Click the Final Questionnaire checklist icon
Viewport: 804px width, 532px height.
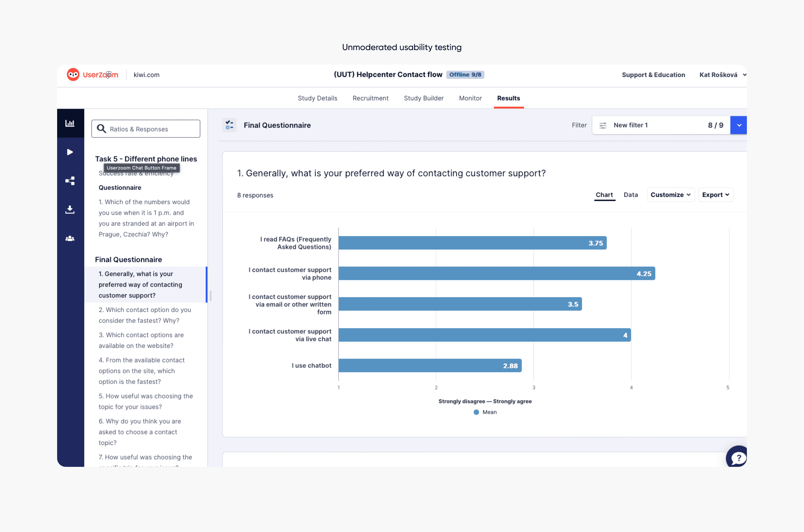230,125
